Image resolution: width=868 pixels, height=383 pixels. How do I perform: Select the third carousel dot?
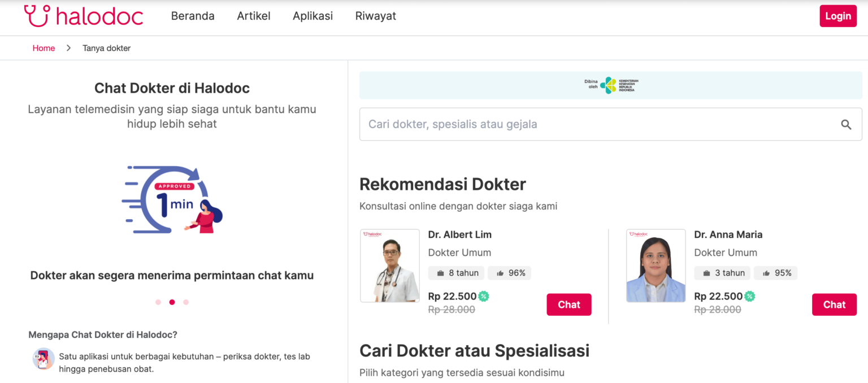[x=186, y=302]
